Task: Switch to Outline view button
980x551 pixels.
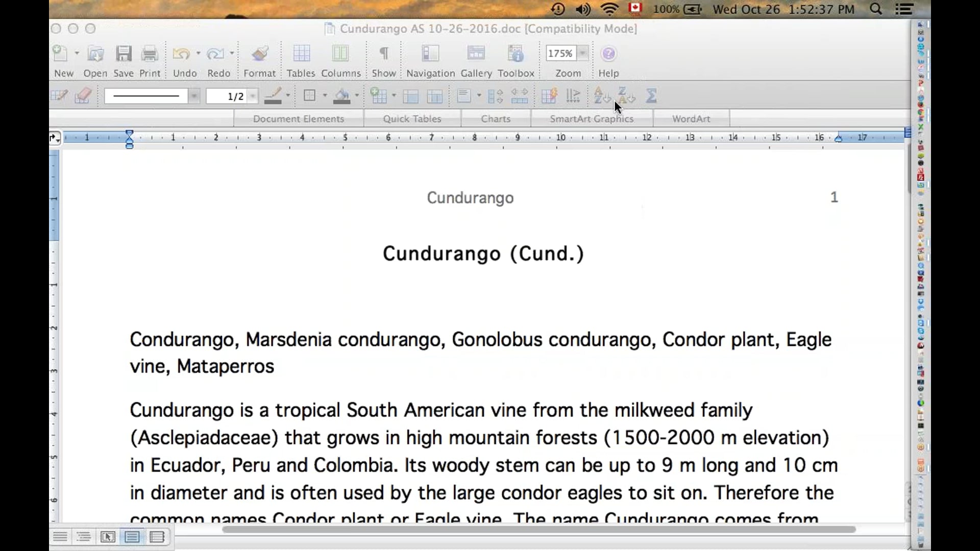Action: 84,537
